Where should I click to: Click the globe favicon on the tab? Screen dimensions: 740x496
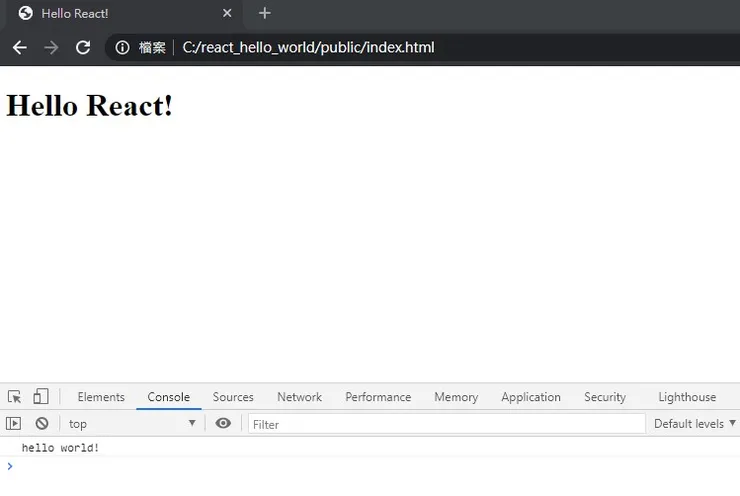click(25, 13)
